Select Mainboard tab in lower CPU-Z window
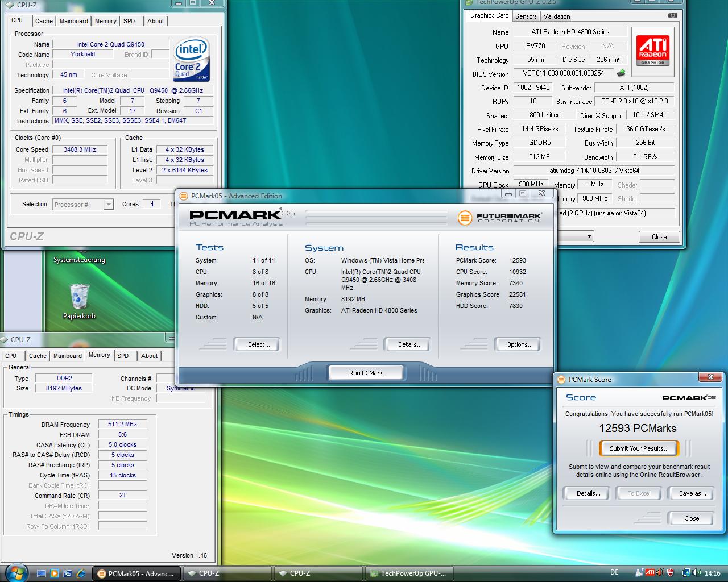Screen dimensions: 728x582 (x=68, y=356)
